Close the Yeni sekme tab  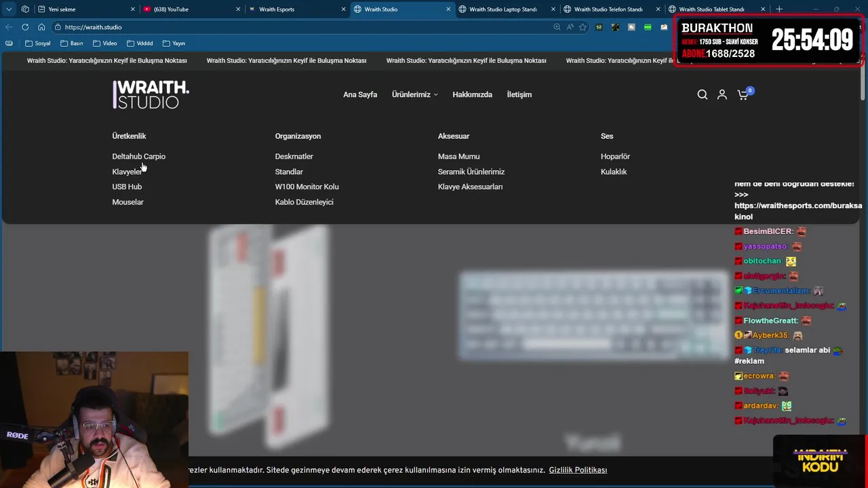[x=133, y=9]
